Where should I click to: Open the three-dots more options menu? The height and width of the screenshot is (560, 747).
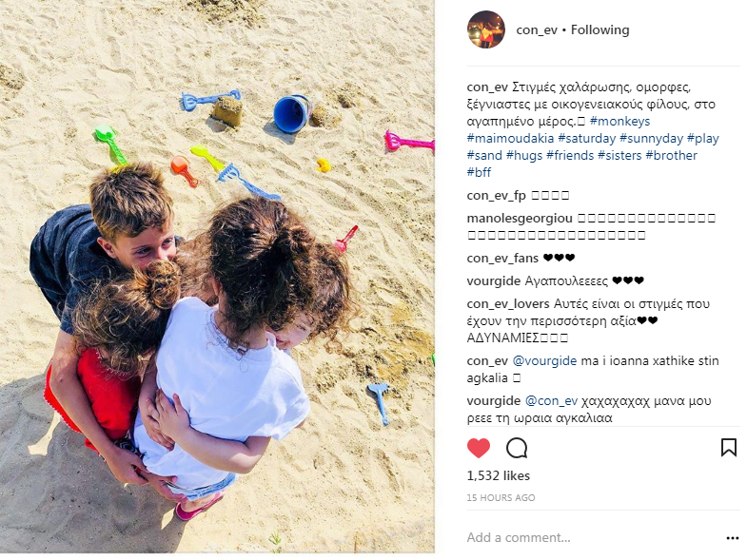pyautogui.click(x=732, y=538)
